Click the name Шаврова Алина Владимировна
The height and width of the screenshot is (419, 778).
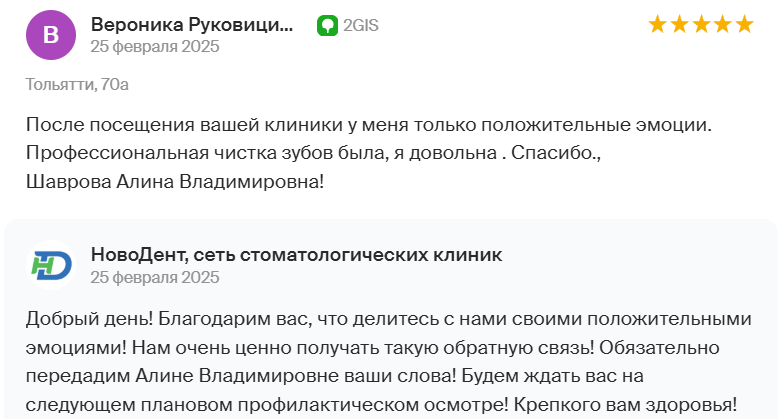[x=175, y=182]
